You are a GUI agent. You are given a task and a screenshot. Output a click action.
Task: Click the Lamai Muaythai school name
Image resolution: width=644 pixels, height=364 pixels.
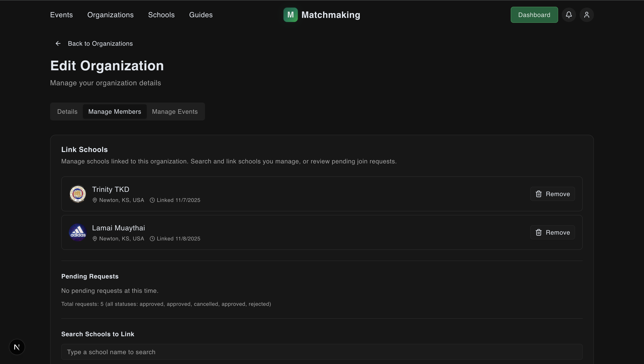[x=119, y=228]
